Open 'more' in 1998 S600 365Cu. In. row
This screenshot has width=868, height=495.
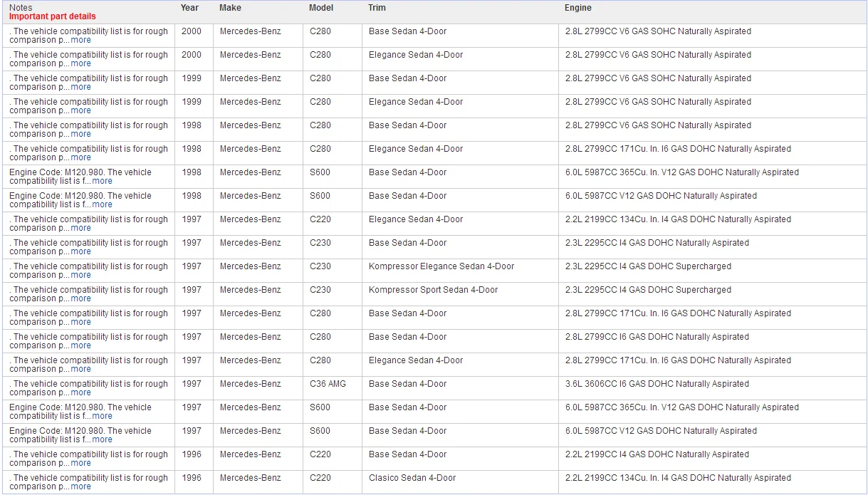102,181
